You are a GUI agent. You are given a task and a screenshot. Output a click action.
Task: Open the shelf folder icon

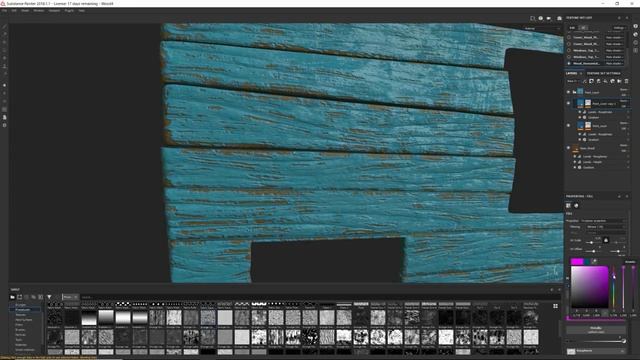[x=12, y=297]
